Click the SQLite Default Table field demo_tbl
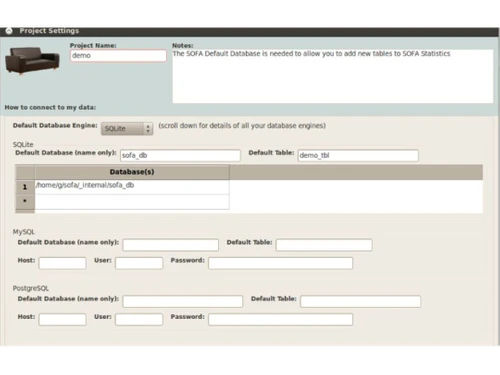This screenshot has height=375, width=500. tap(358, 155)
